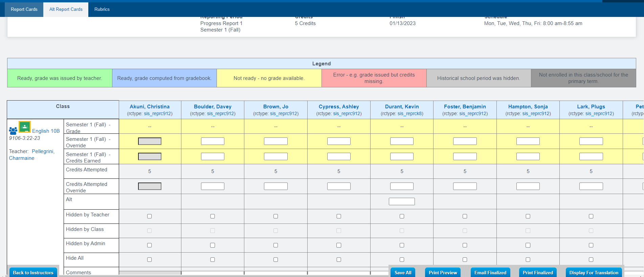Go Back to Instructors

33,273
